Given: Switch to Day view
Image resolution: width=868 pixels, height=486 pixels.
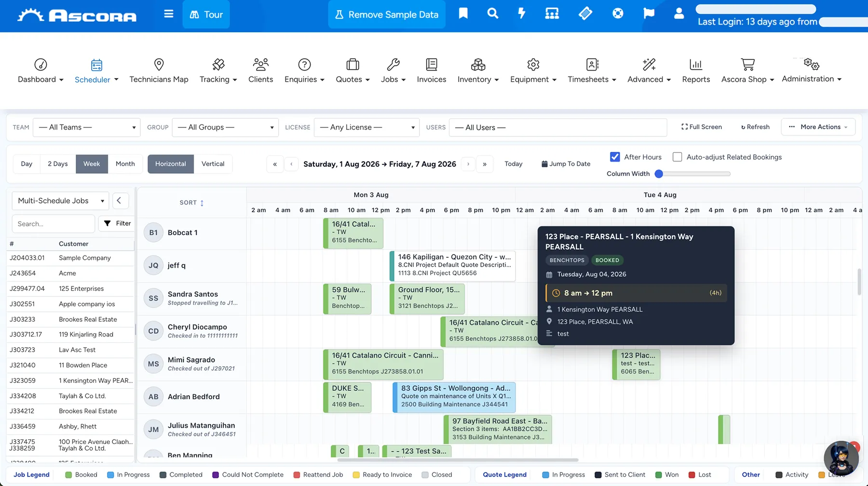Looking at the screenshot, I should pyautogui.click(x=27, y=164).
